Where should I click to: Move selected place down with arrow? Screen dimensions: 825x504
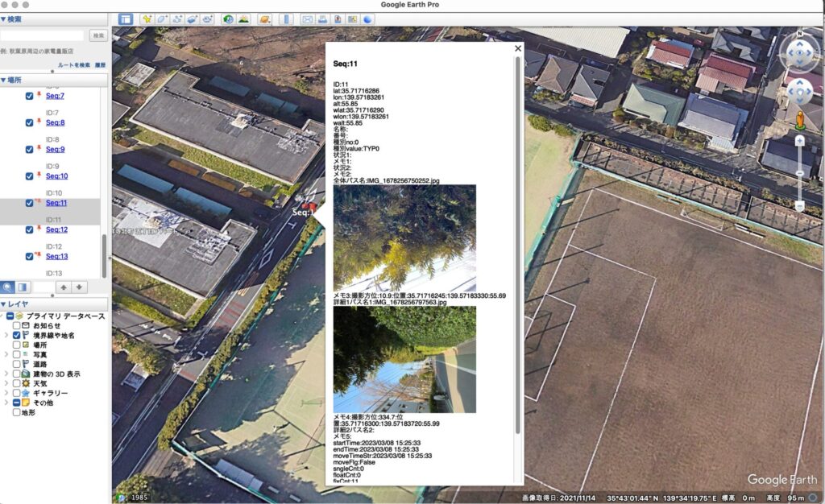[x=79, y=287]
